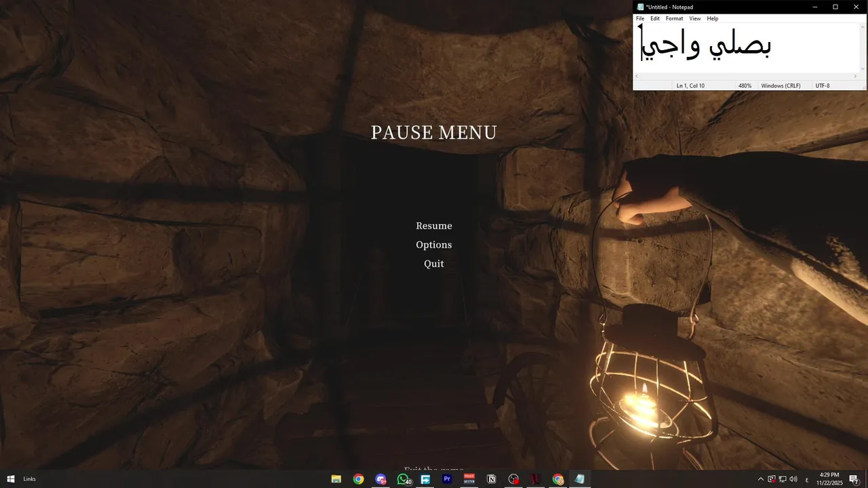Open the notification center
868x488 pixels.
pyautogui.click(x=854, y=479)
